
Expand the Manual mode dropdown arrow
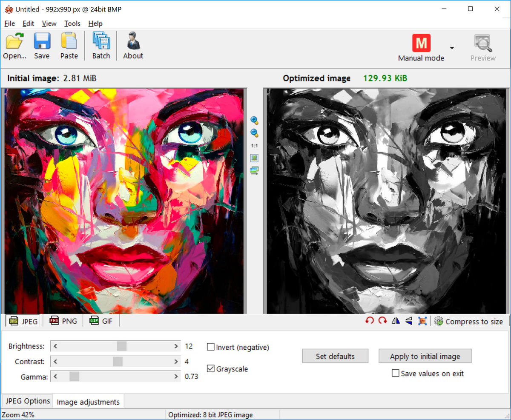tap(452, 48)
